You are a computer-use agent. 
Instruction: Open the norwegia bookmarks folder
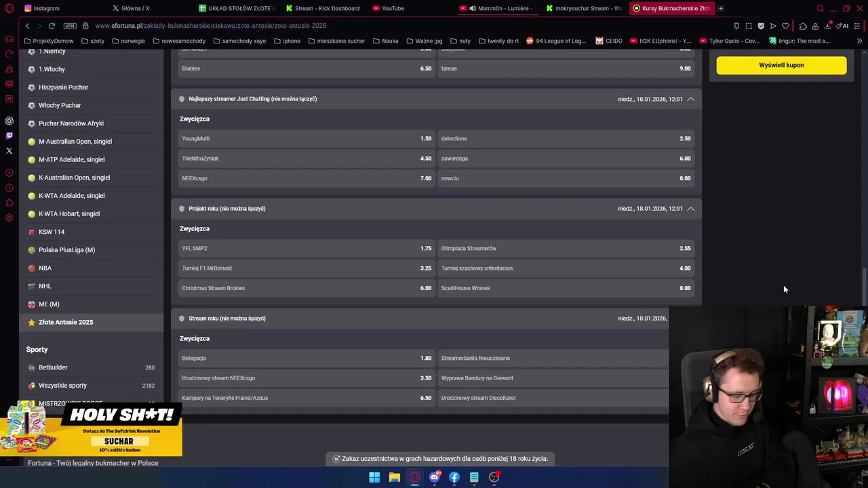[x=128, y=41]
